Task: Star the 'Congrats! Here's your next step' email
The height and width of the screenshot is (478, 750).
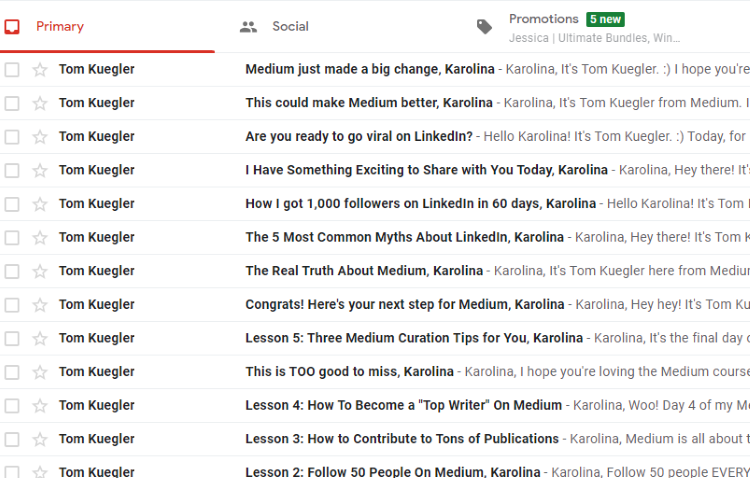Action: tap(40, 305)
